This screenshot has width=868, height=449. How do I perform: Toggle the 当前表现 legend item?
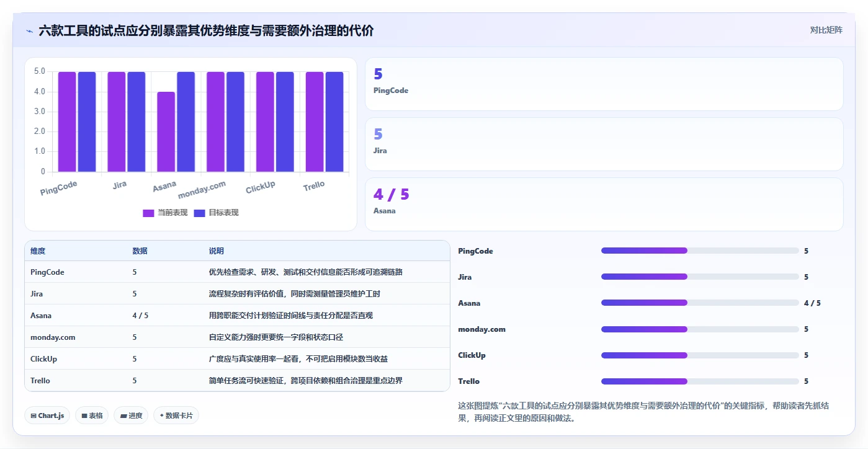[165, 213]
